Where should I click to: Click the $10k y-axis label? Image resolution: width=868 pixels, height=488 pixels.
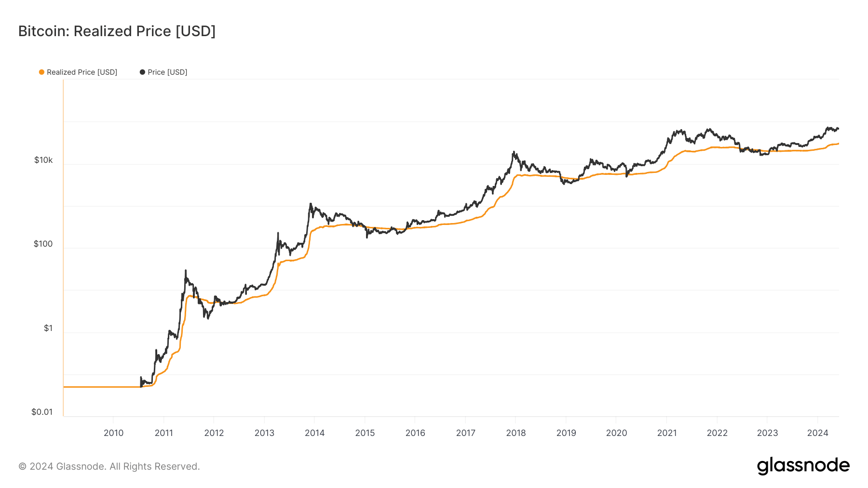(x=43, y=160)
